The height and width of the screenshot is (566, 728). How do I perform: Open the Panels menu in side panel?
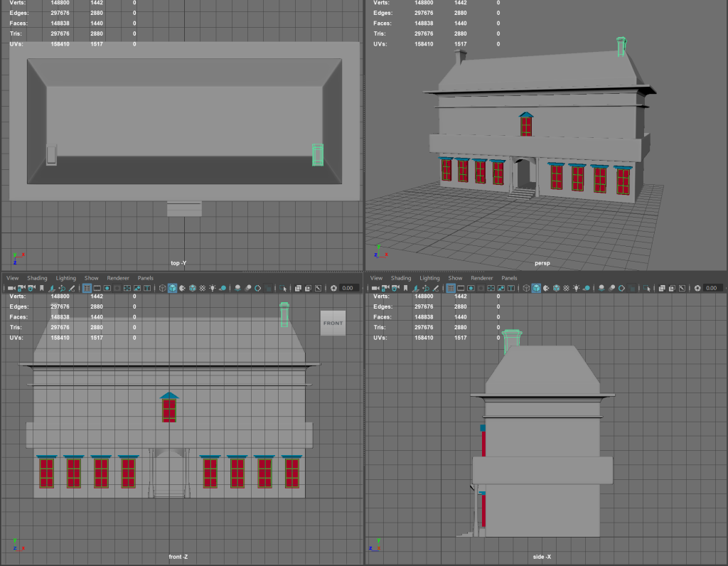tap(509, 278)
